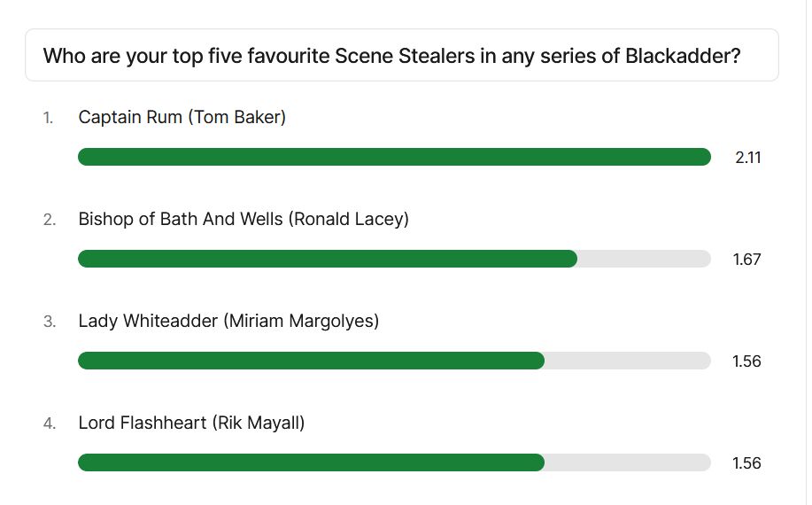This screenshot has width=812, height=505.
Task: Click the Bishop of Bath And Wells bar
Action: [x=328, y=259]
